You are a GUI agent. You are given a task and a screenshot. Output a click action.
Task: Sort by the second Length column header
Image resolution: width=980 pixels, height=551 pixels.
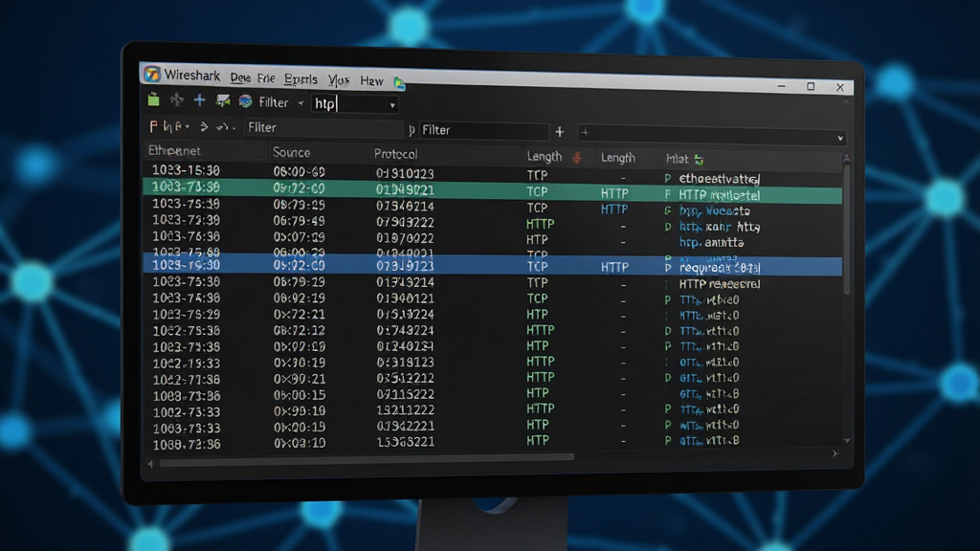click(x=617, y=158)
